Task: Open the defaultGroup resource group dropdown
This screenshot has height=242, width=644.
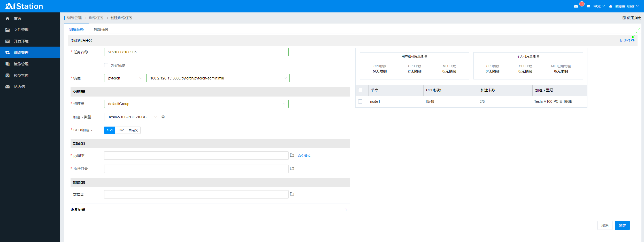Action: click(x=196, y=104)
